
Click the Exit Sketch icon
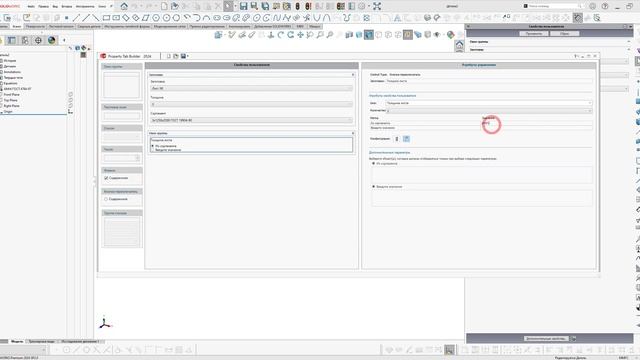27,18
